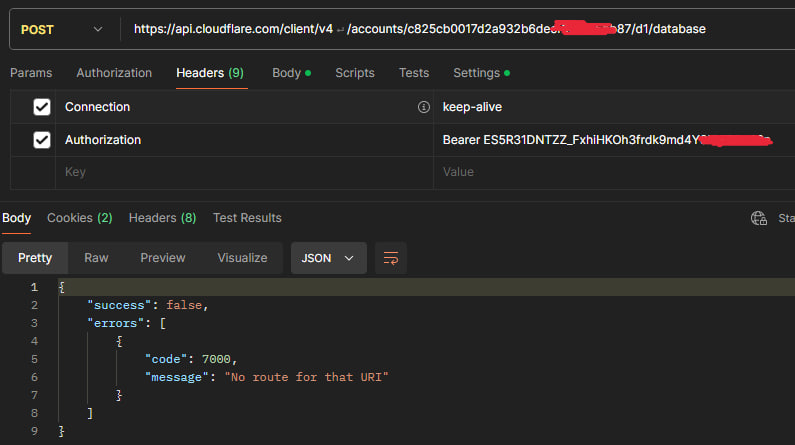Click the "No route for that URI" message

[306, 377]
